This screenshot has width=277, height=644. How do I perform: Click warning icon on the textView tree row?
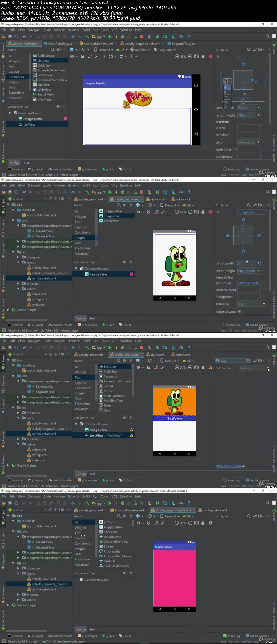tap(131, 435)
